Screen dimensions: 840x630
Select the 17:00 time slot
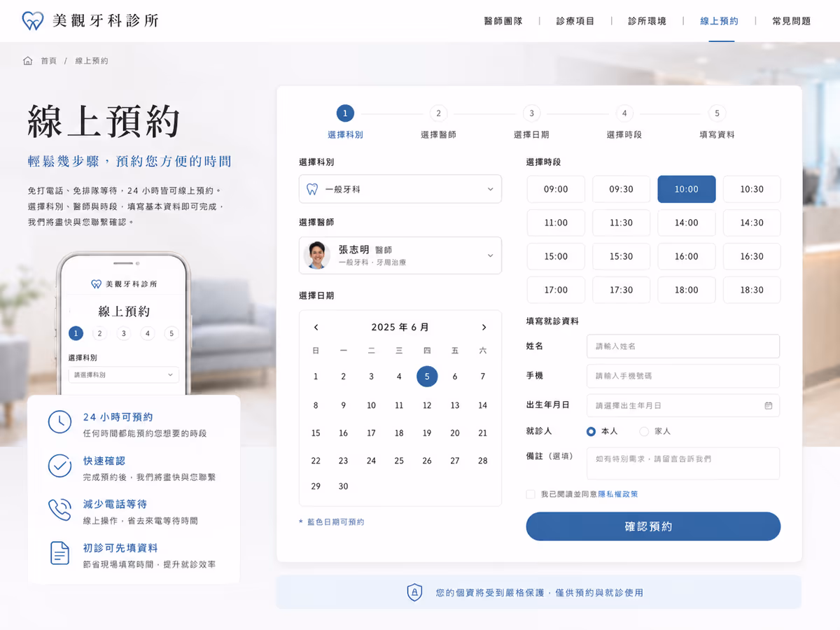(556, 290)
